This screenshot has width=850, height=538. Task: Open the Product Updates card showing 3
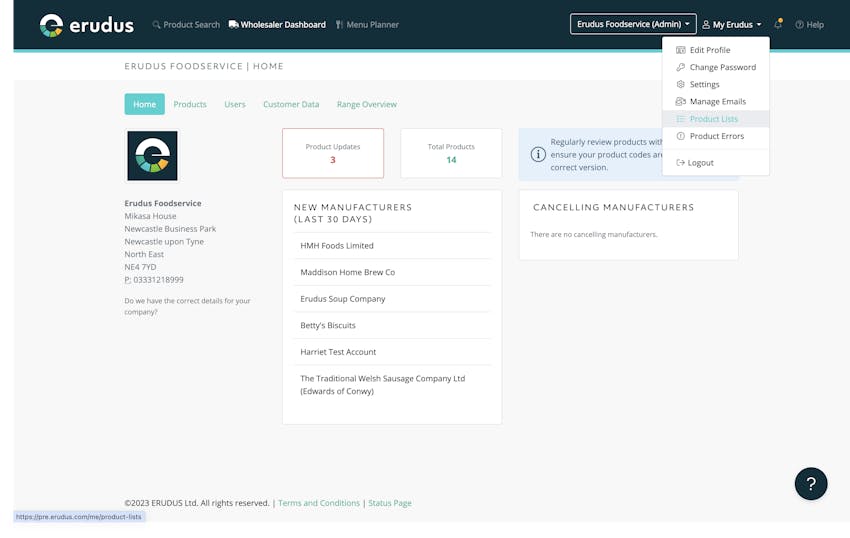[x=333, y=153]
